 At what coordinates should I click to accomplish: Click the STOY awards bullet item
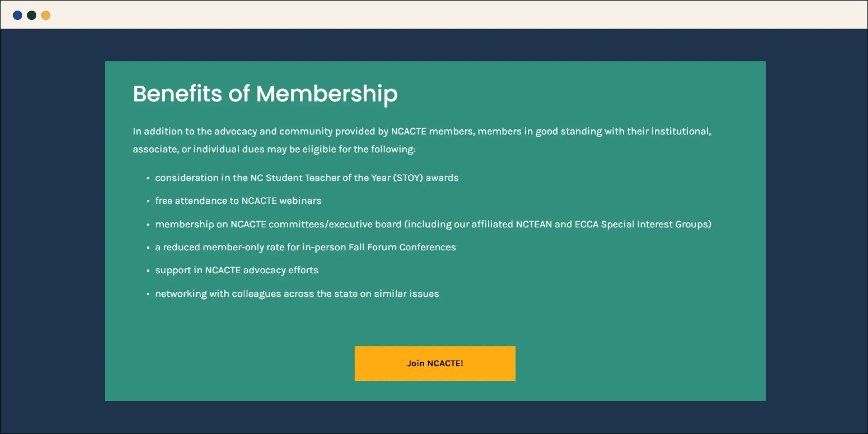tap(307, 178)
